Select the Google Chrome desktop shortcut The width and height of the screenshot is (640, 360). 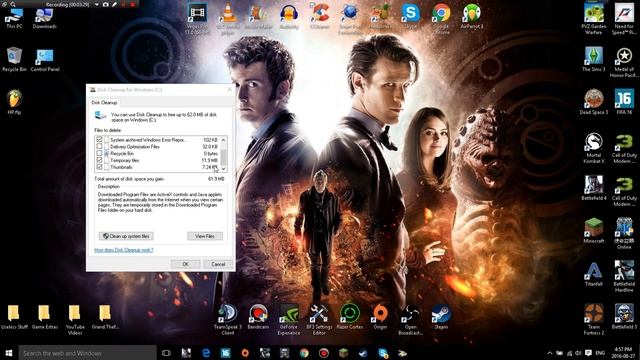tap(441, 19)
